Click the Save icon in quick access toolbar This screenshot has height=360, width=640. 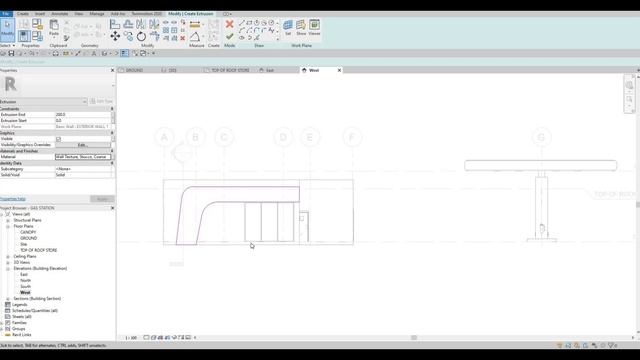pos(11,53)
